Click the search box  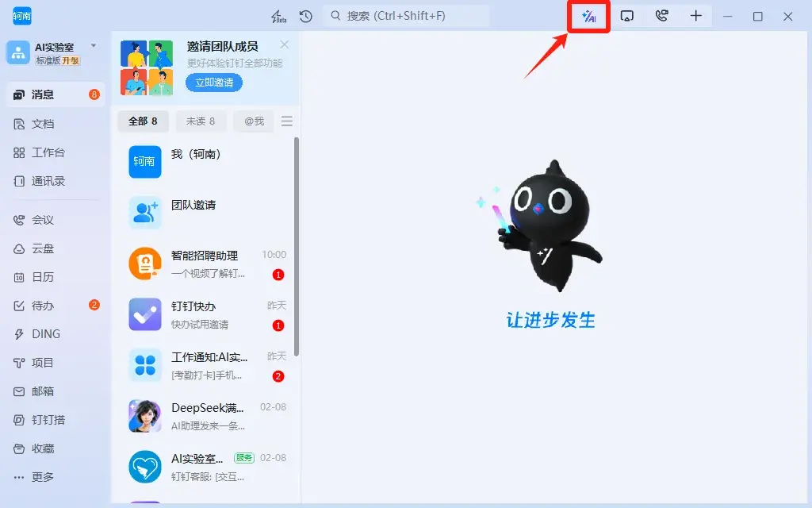pyautogui.click(x=406, y=16)
